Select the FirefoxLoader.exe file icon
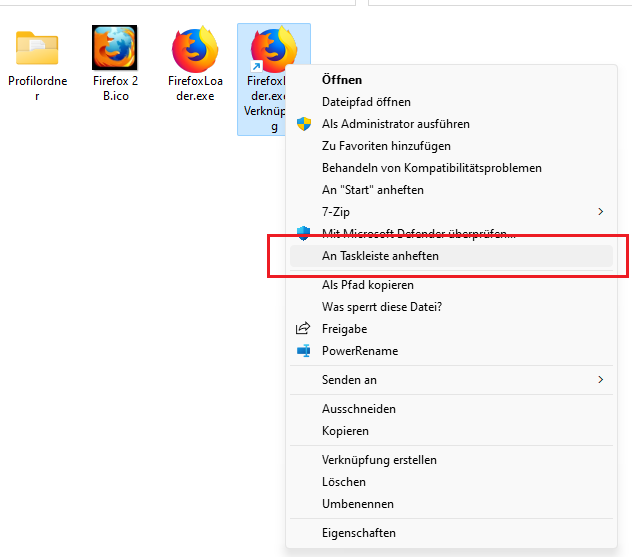 tap(195, 48)
